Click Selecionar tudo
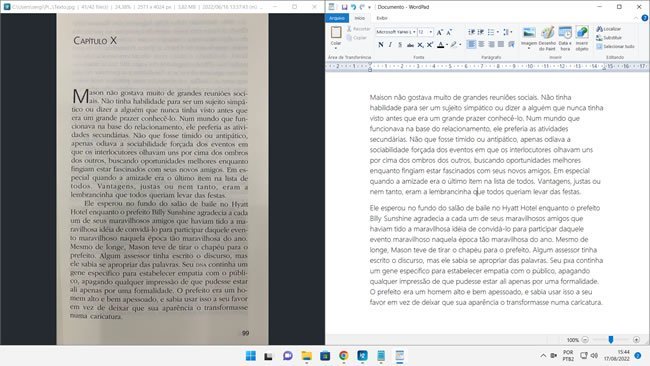The image size is (650, 366). pos(616,46)
